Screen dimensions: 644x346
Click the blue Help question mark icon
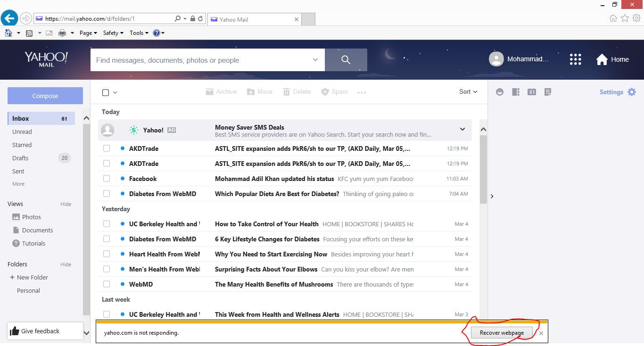(x=157, y=33)
